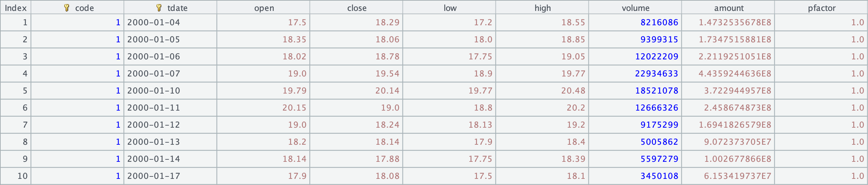The width and height of the screenshot is (868, 185).
Task: Select row index 10
Action: (x=23, y=176)
